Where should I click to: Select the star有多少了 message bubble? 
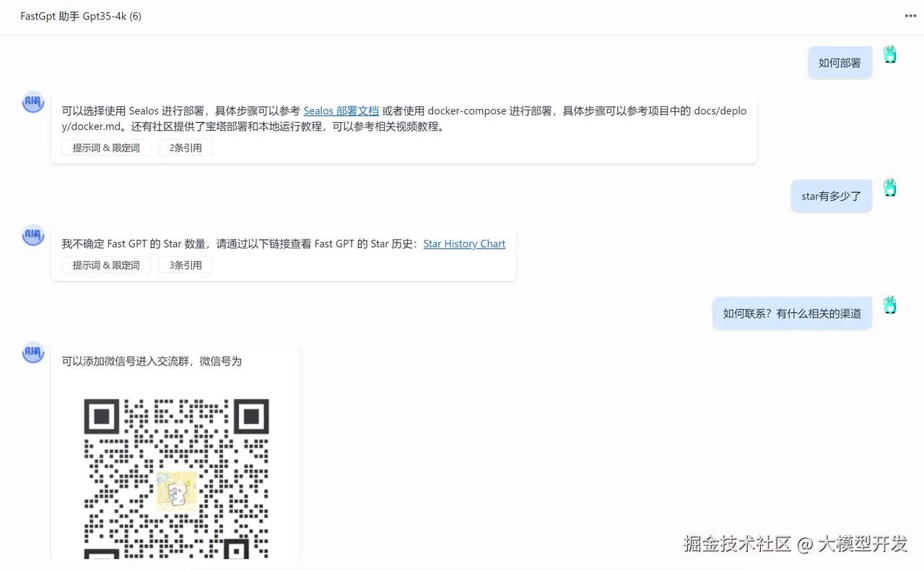coord(831,196)
